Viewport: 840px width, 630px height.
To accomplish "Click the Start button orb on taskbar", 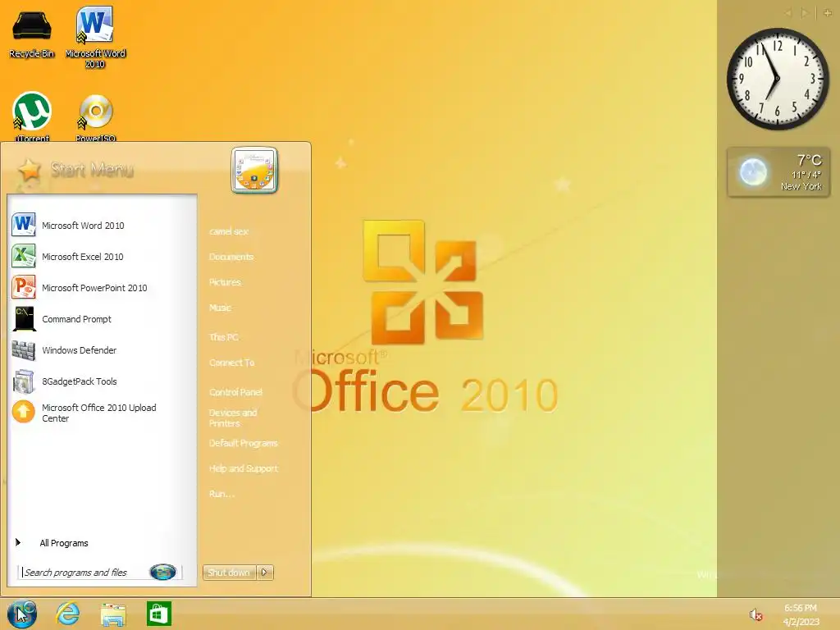I will click(x=22, y=614).
